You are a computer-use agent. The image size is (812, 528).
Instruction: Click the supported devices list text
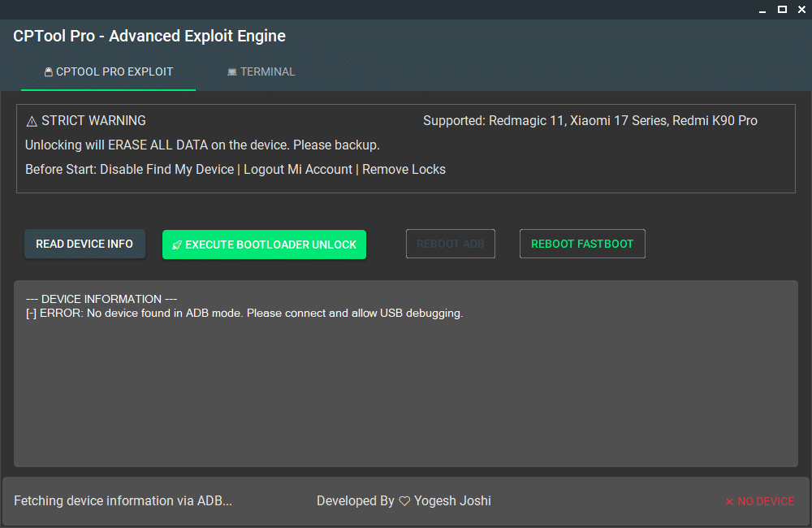click(x=590, y=121)
